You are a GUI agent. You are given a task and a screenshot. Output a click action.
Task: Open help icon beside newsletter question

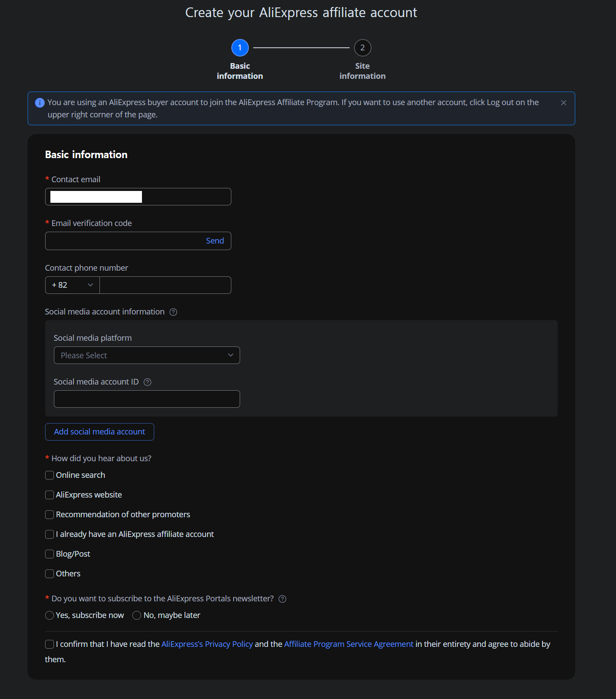[283, 599]
